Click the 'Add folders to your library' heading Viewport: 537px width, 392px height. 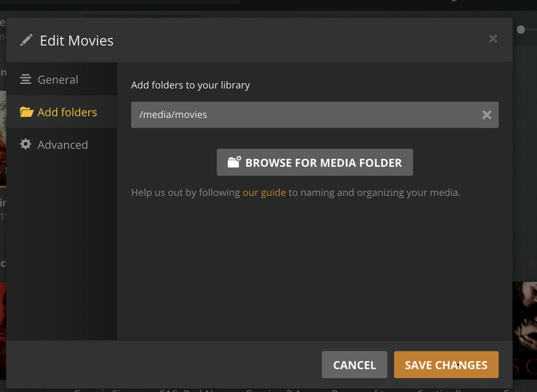tap(190, 85)
